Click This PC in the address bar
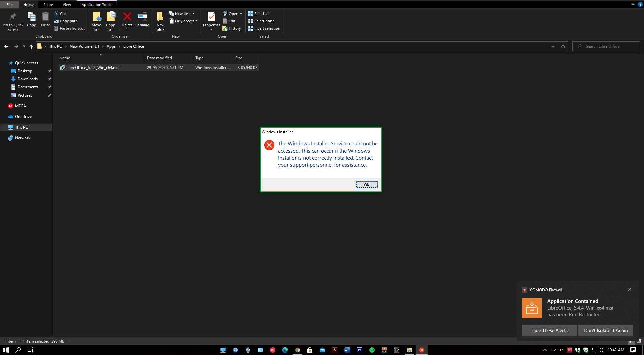 (55, 46)
